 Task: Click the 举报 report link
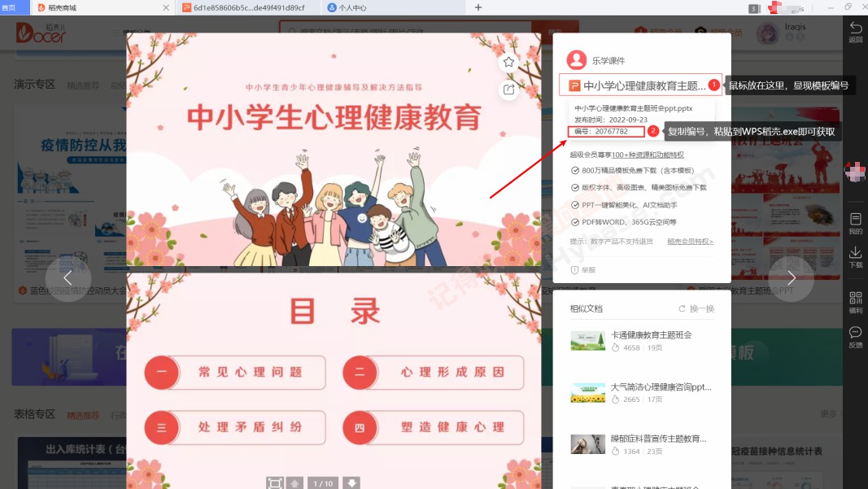[588, 270]
